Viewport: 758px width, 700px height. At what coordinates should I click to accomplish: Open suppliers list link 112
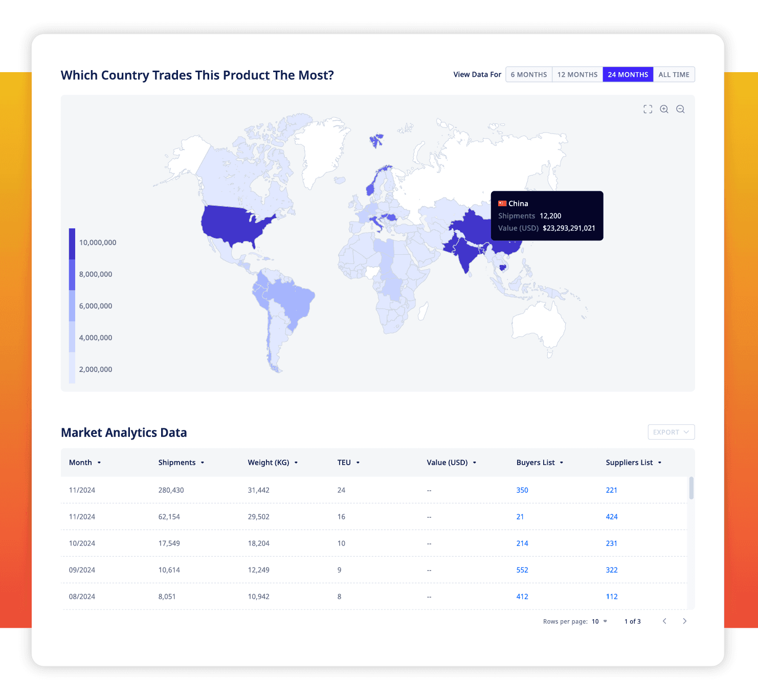point(612,597)
